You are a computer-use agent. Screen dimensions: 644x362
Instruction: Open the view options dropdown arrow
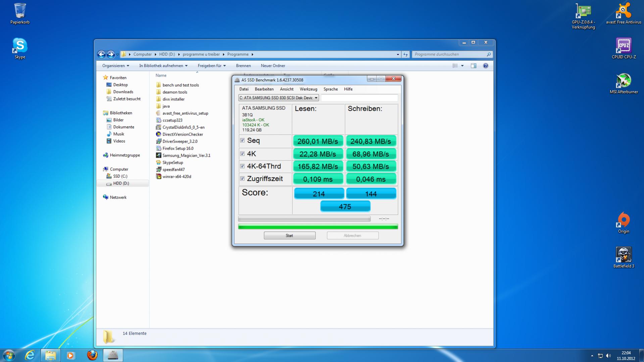[x=462, y=66]
